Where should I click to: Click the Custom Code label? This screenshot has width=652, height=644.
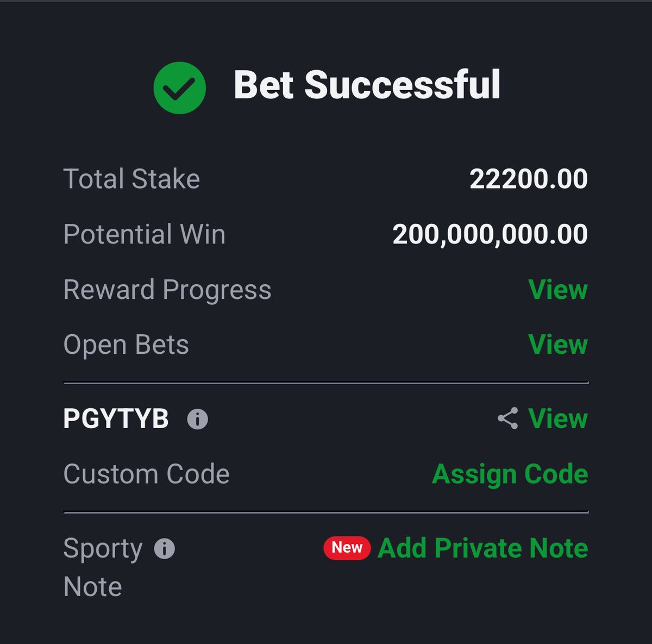147,474
